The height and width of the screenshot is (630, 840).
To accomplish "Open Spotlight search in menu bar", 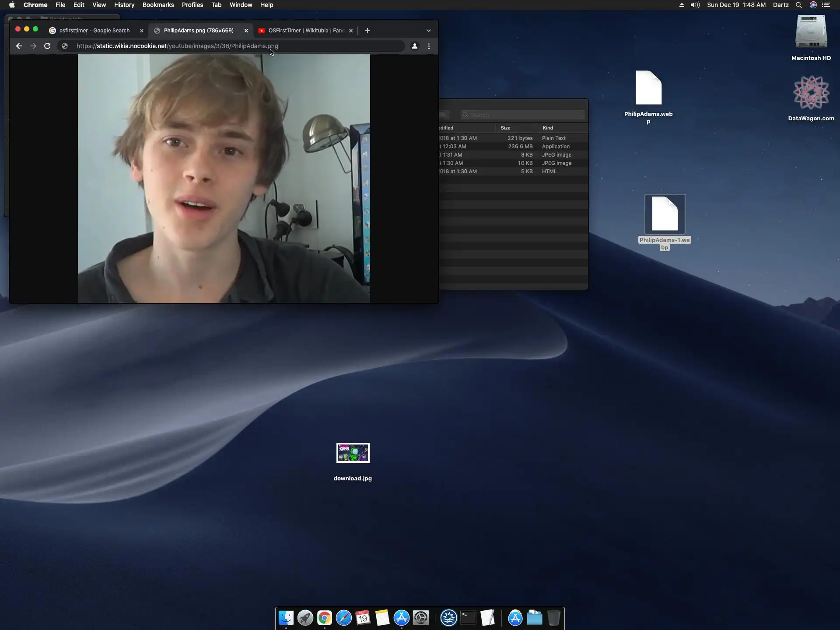I will (x=798, y=5).
